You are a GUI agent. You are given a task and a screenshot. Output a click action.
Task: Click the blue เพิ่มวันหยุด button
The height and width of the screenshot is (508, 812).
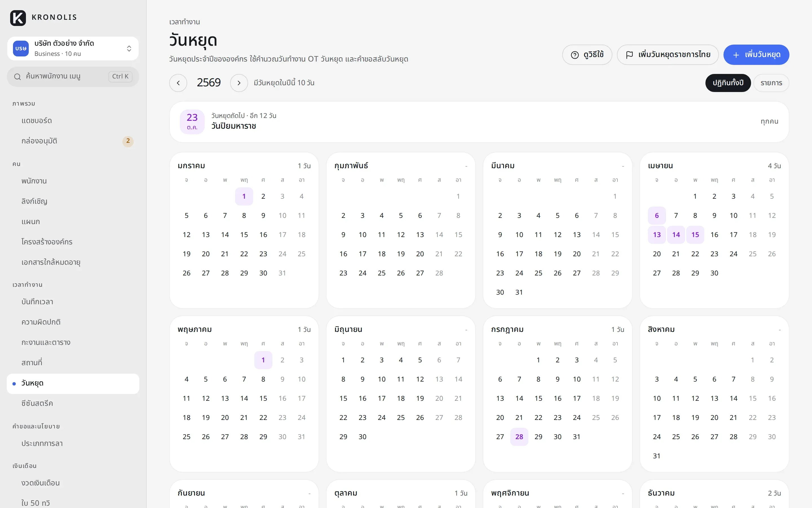coord(756,55)
